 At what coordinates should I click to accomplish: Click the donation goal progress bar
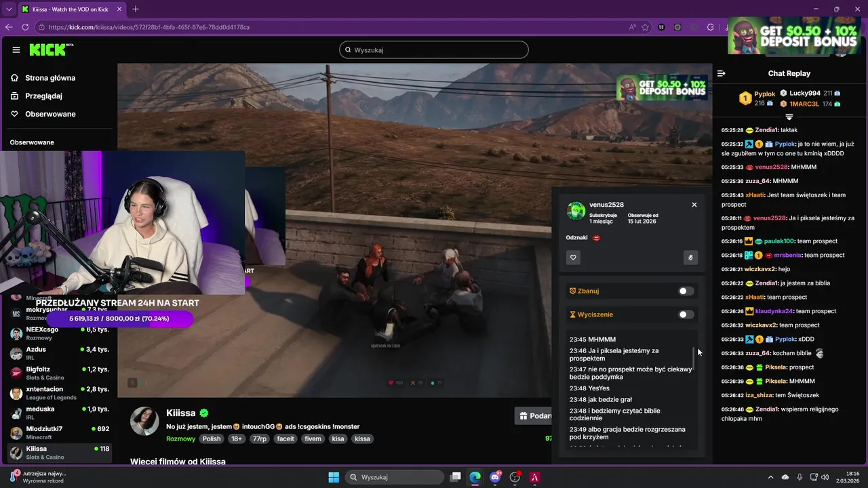pos(119,319)
